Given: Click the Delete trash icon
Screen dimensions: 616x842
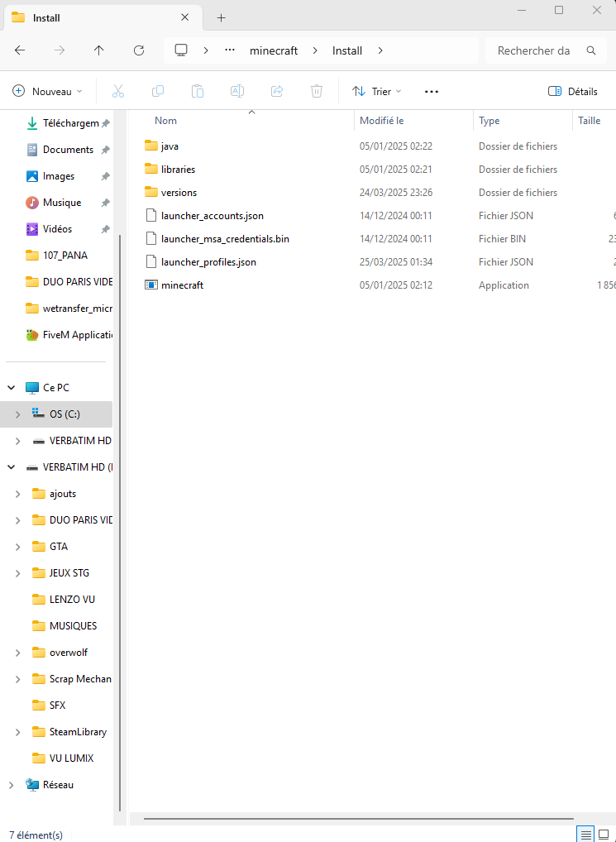Looking at the screenshot, I should (317, 91).
